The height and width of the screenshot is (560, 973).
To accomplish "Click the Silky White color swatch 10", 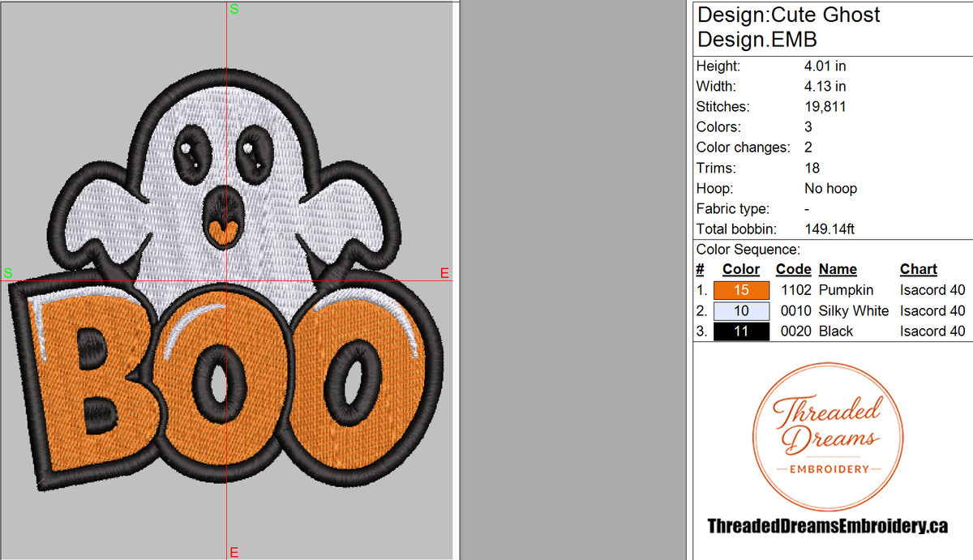I will 741,310.
